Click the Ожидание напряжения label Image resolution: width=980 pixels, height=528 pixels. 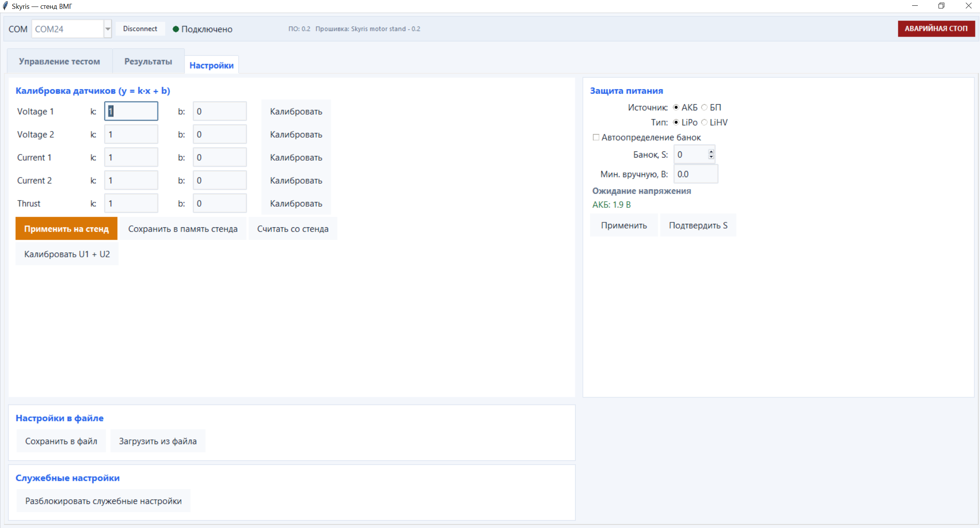coord(642,191)
